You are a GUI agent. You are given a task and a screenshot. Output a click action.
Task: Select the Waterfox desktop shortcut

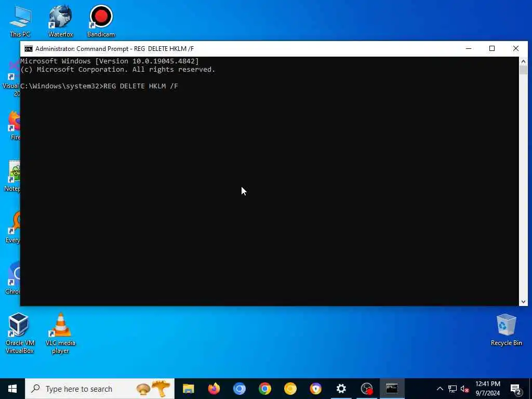(60, 21)
